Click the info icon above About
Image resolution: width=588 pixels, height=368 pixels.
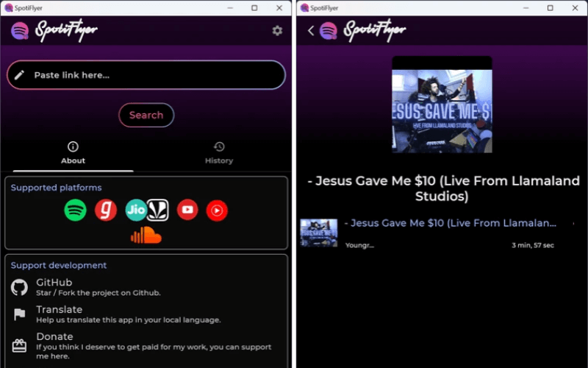point(73,146)
